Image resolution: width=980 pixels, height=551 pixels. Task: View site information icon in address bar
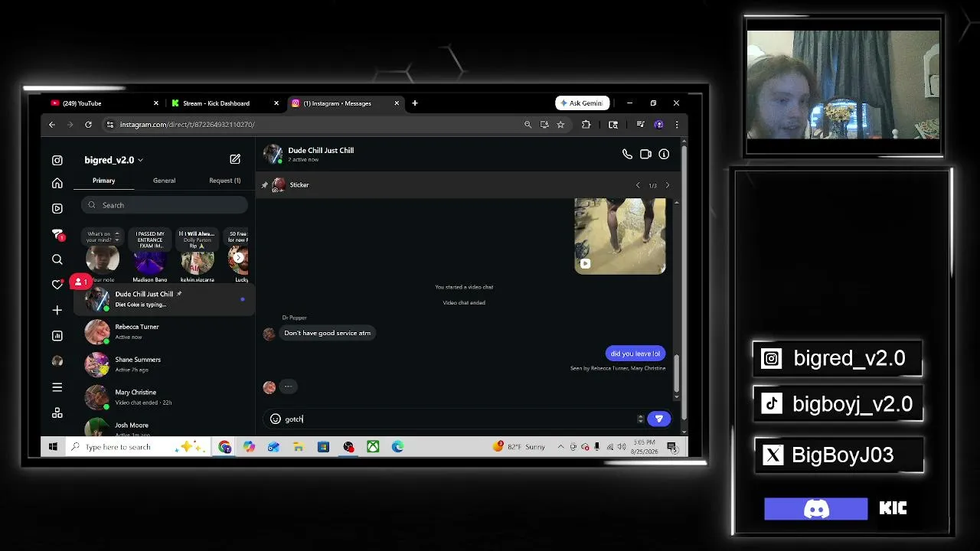(110, 124)
